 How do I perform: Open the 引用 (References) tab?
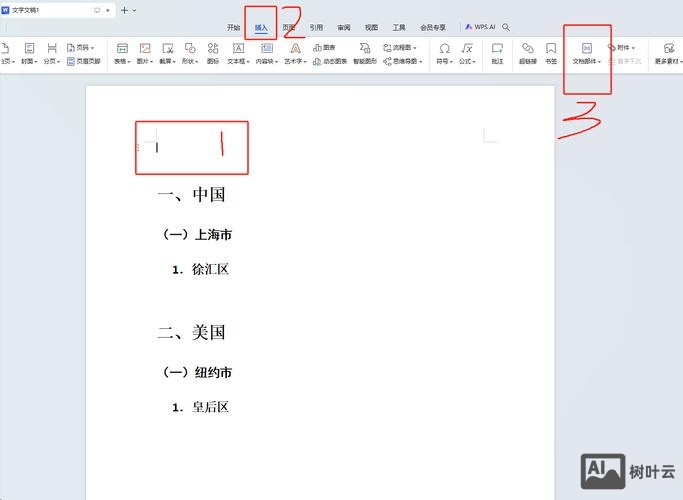316,28
